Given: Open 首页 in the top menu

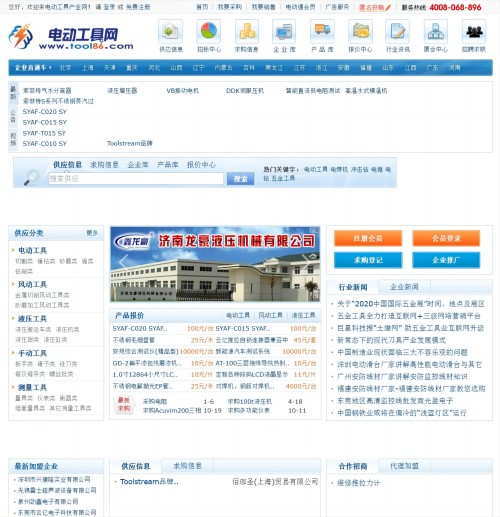Looking at the screenshot, I should point(202,7).
